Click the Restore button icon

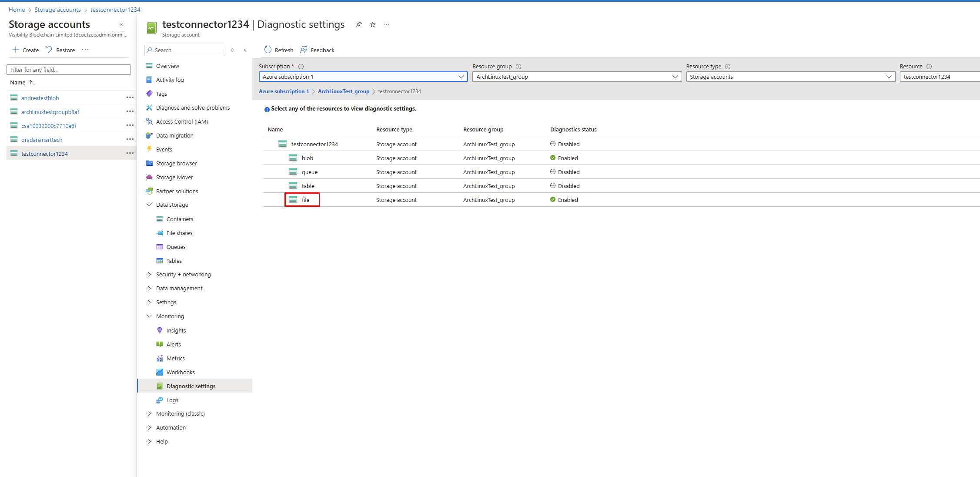pyautogui.click(x=49, y=50)
